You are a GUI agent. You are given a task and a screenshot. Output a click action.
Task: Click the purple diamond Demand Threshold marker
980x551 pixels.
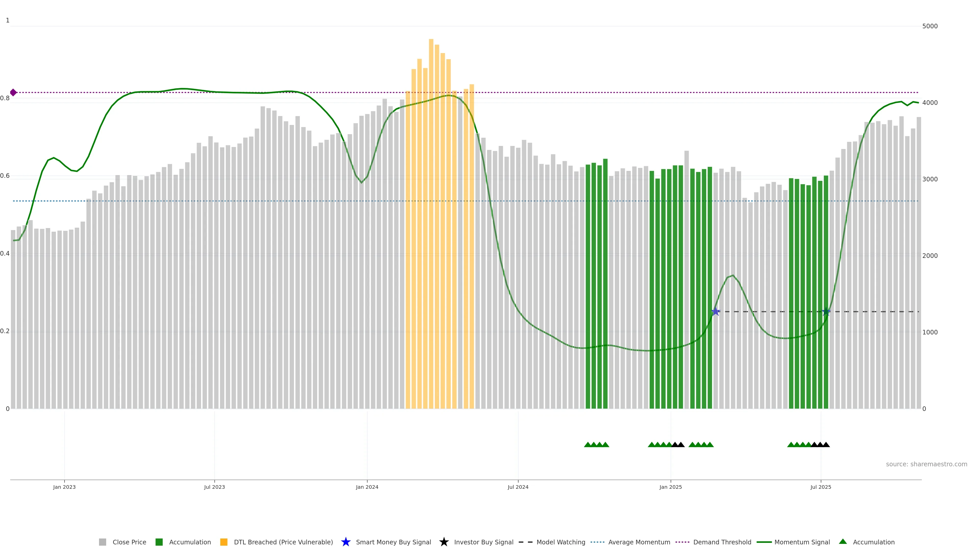coord(13,92)
